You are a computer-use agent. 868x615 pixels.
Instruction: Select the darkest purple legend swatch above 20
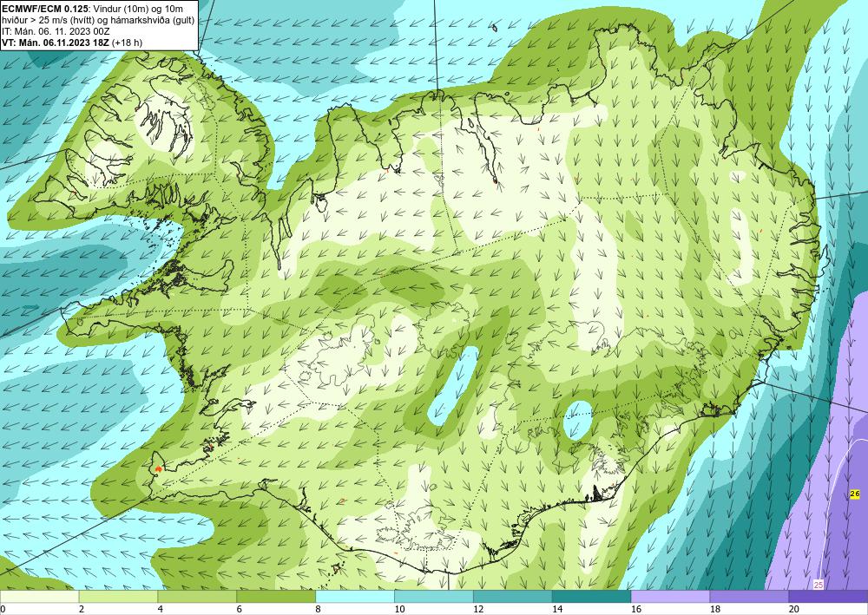(x=828, y=596)
